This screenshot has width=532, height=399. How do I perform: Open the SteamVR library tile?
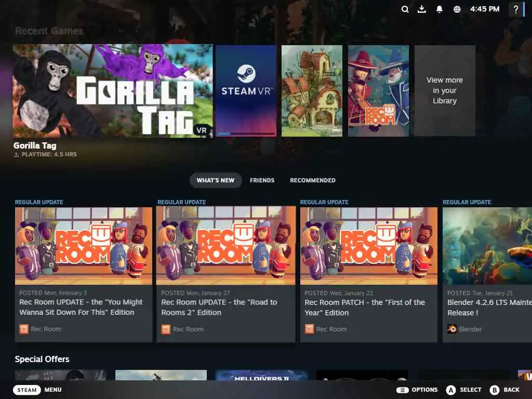[246, 90]
